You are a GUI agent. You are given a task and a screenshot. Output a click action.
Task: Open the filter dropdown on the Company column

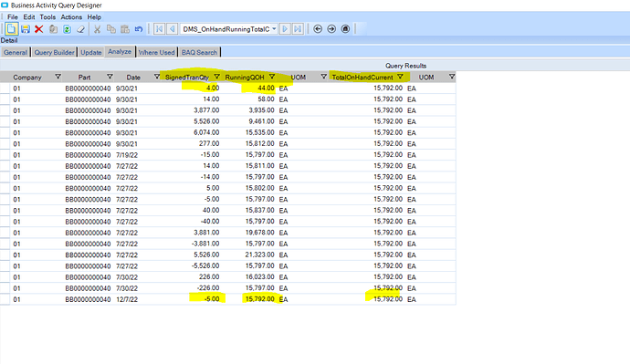coord(58,77)
